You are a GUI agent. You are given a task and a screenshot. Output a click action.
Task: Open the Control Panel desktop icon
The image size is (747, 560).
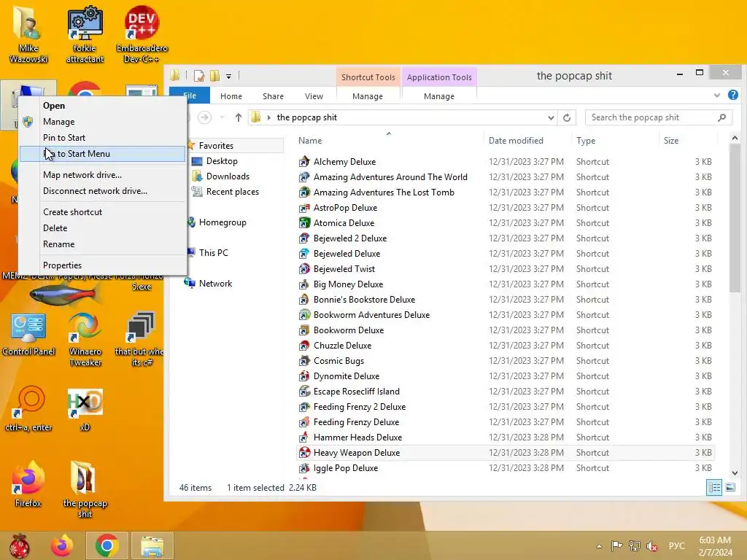[x=28, y=335]
